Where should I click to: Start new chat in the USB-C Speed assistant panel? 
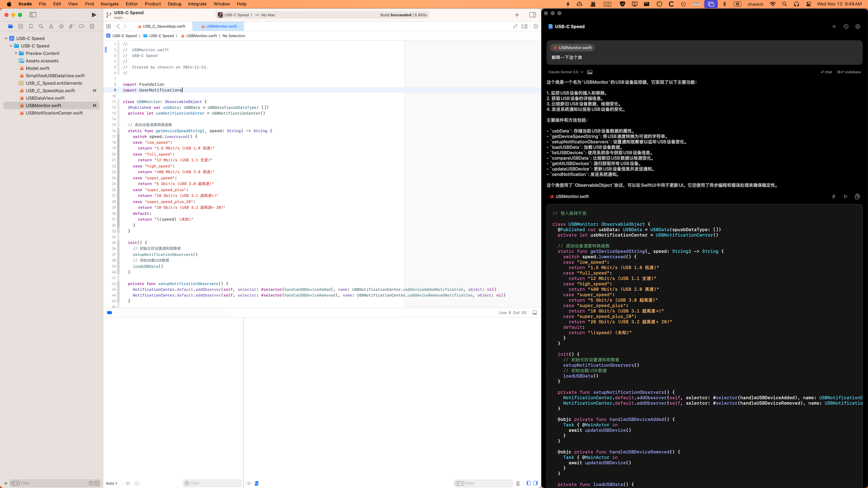(834, 26)
